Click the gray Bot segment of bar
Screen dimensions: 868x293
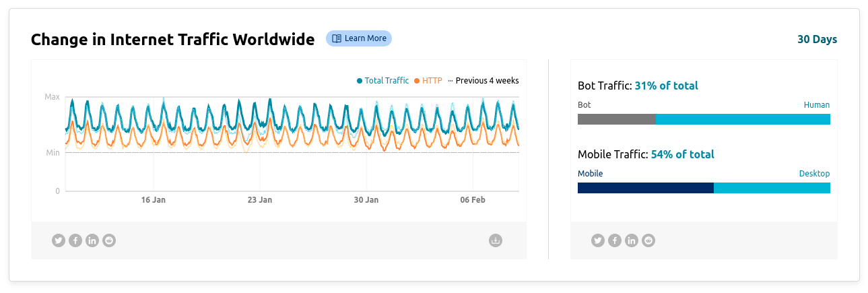(617, 119)
